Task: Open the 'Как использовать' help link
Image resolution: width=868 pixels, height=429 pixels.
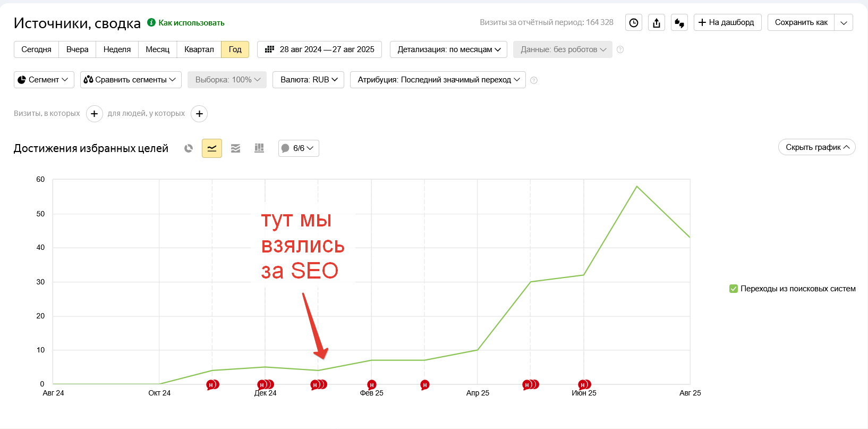Action: (x=191, y=23)
